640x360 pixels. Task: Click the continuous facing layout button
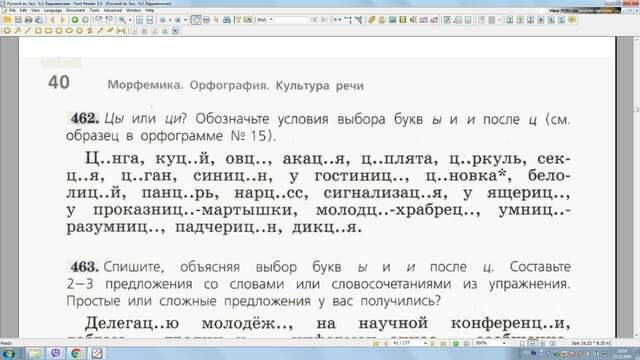point(553,344)
